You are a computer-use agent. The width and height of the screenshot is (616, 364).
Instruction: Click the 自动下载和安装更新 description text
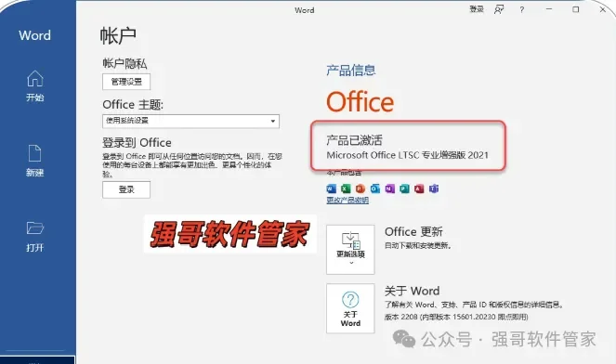tap(418, 246)
